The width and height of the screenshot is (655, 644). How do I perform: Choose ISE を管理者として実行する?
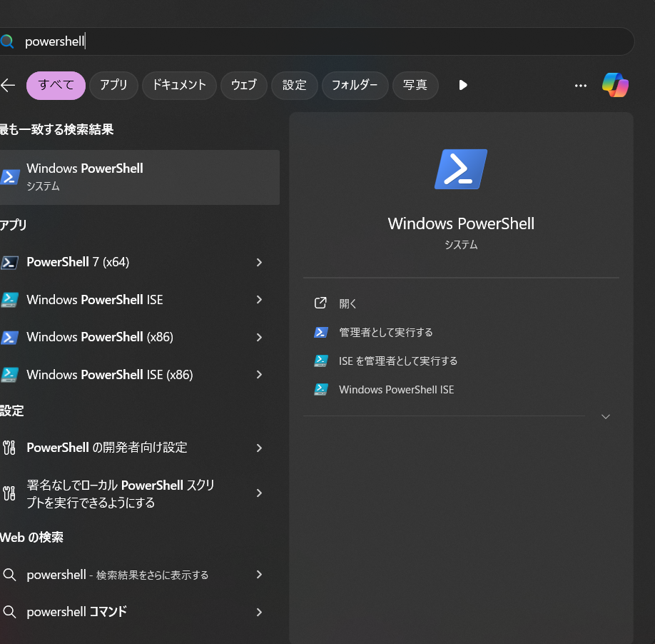(x=398, y=361)
